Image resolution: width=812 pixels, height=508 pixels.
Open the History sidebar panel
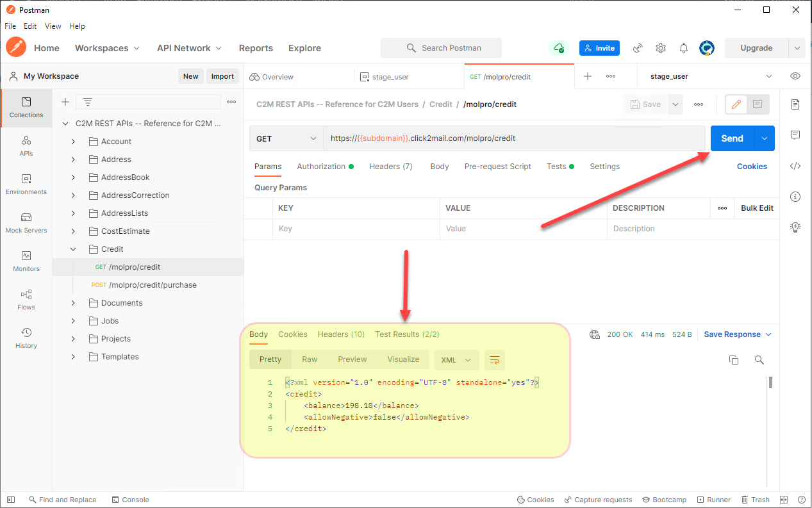point(26,338)
